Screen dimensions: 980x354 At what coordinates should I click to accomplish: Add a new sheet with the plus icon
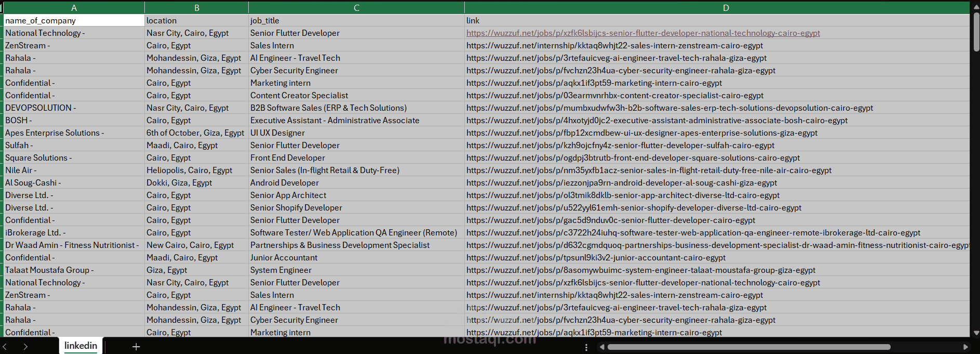coord(136,346)
